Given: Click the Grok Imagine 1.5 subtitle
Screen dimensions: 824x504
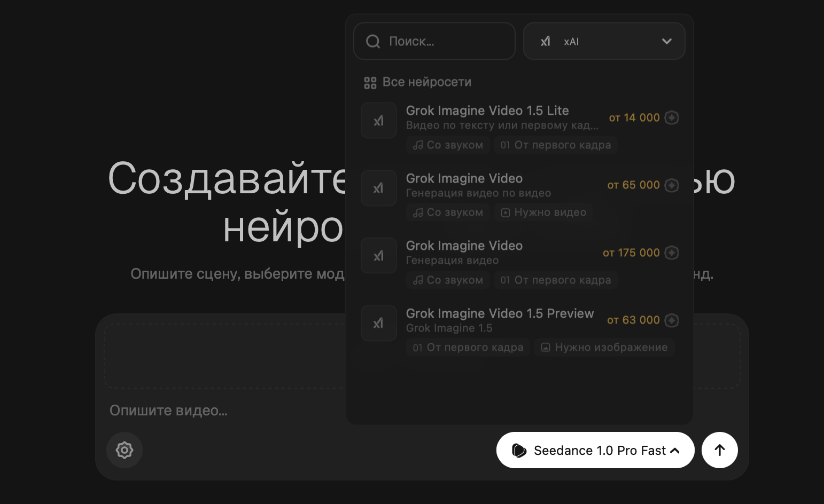Looking at the screenshot, I should pos(449,328).
